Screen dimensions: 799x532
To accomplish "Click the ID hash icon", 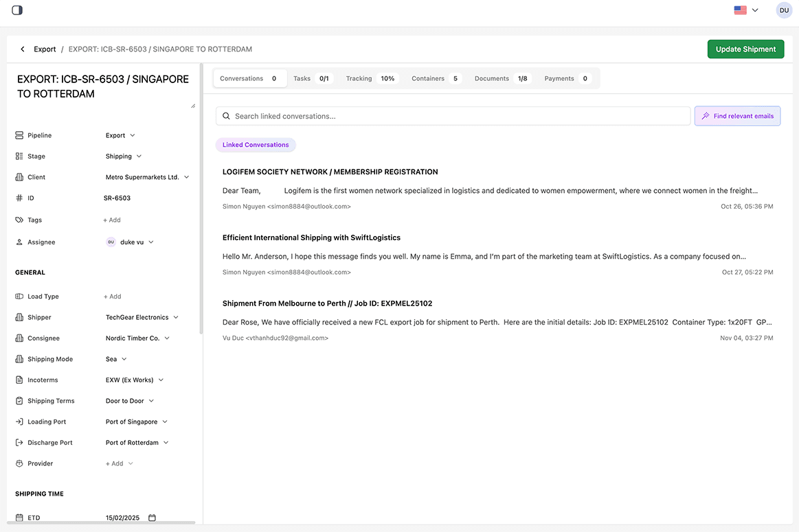I will click(19, 198).
